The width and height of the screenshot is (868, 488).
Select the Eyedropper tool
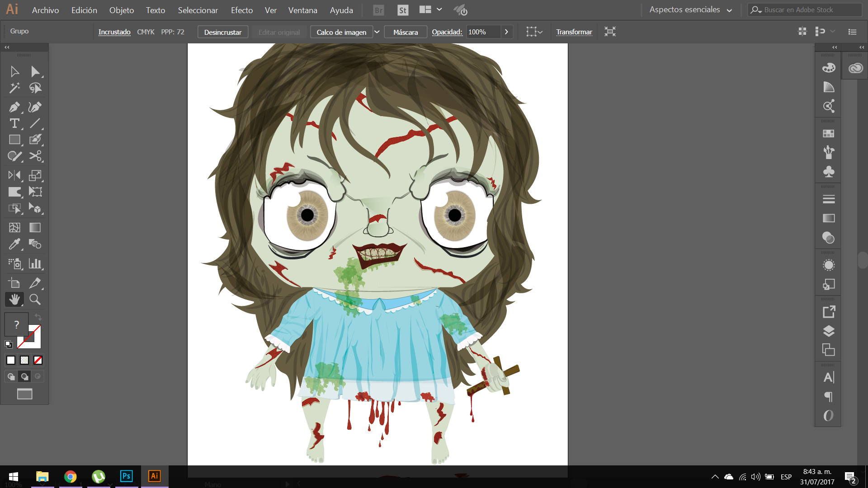(x=14, y=244)
